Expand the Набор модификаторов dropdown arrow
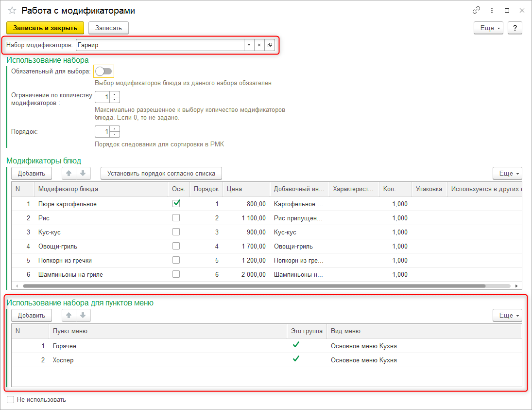Viewport: 532px width, 410px height. tap(249, 45)
